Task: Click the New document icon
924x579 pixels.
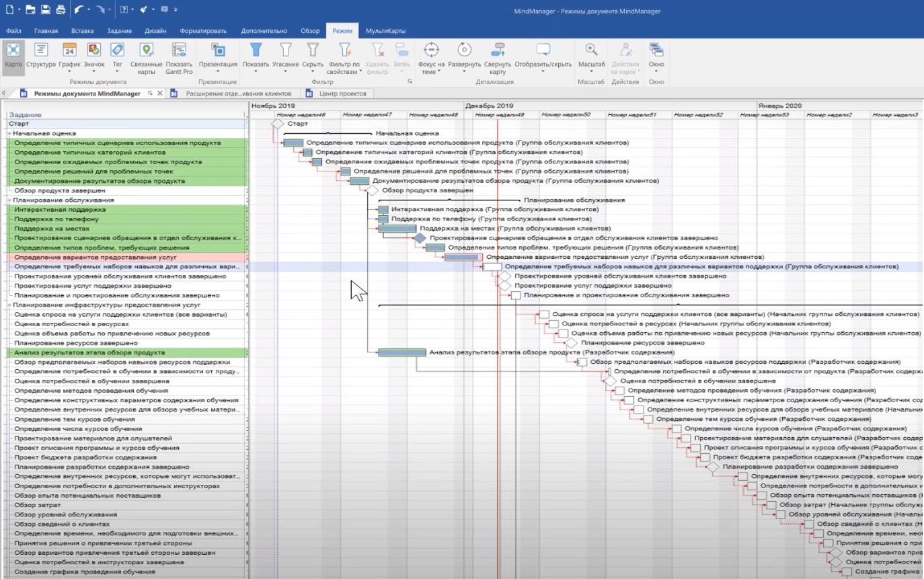Action: click(9, 10)
